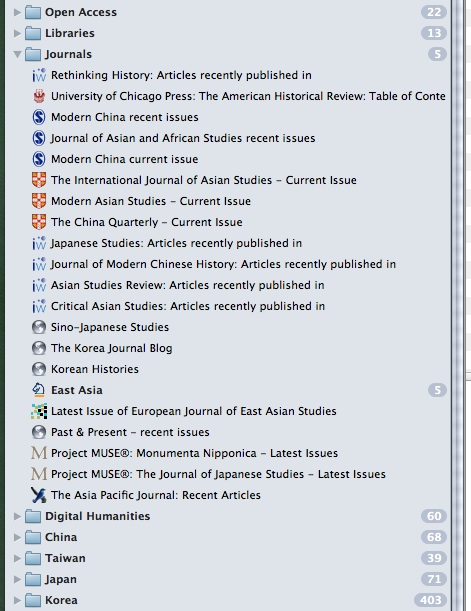Click the University of Chicago Press feed icon
Screen dimensions: 471x611
tap(39, 96)
